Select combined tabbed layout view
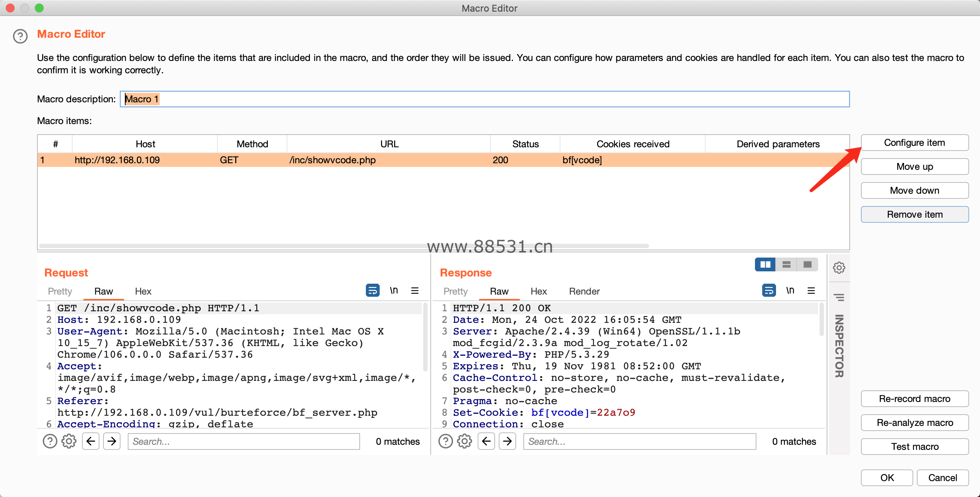 tap(807, 264)
